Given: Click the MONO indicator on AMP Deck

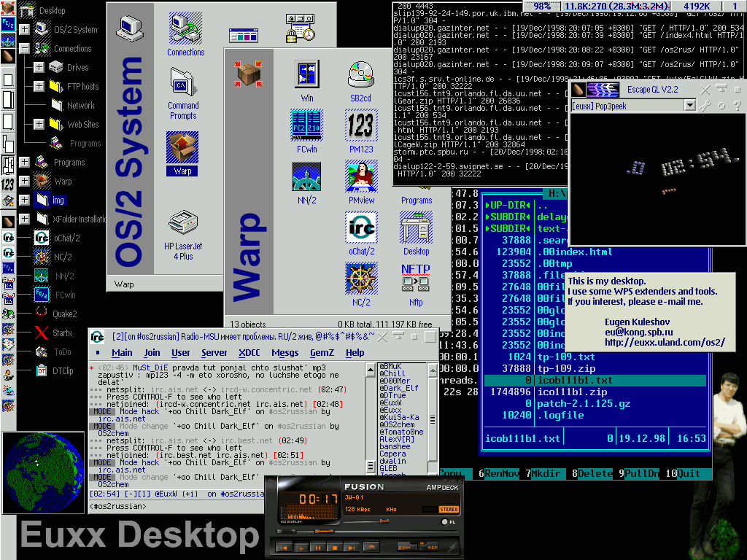Looking at the screenshot, I should pos(429,509).
